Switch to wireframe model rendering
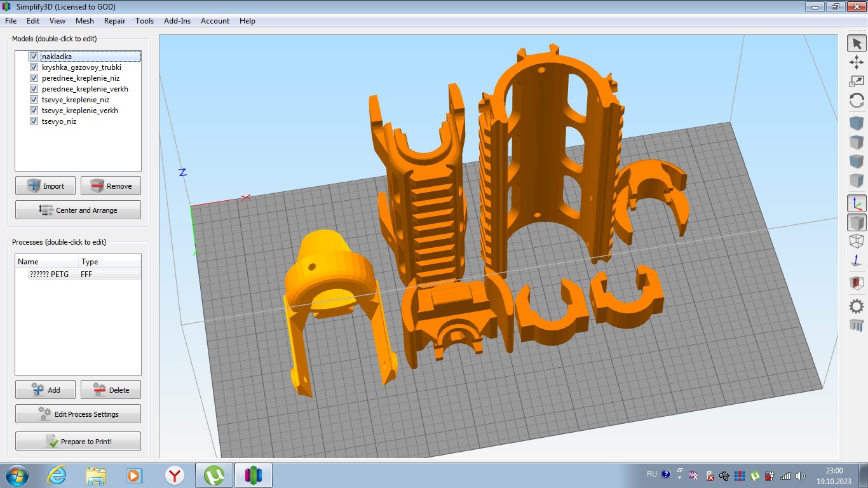 tap(857, 241)
